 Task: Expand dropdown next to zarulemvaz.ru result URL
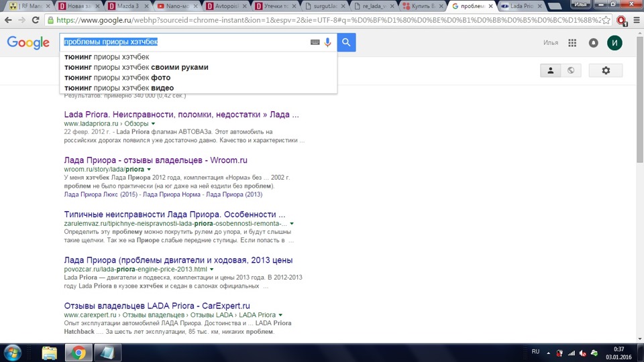pos(292,224)
